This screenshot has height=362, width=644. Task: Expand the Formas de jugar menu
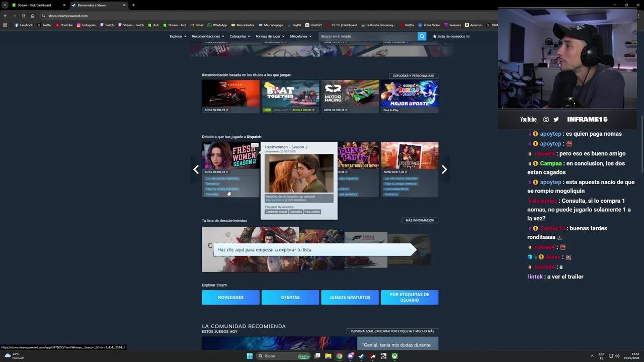point(270,36)
